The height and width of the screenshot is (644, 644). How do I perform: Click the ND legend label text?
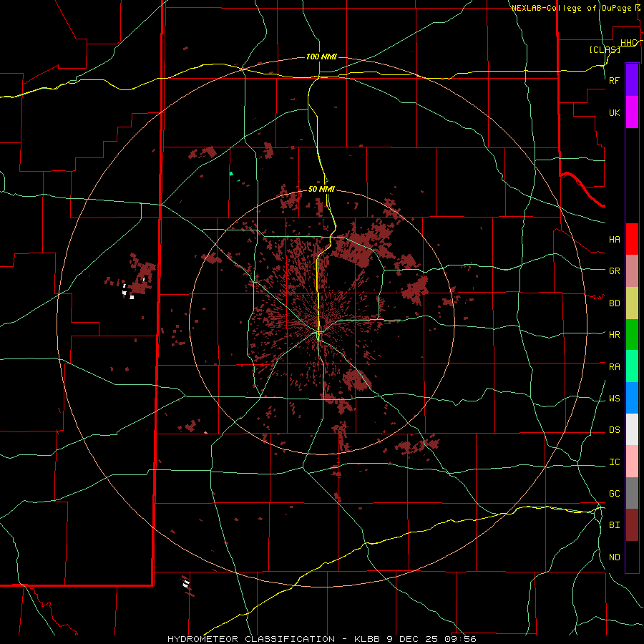[x=614, y=557]
